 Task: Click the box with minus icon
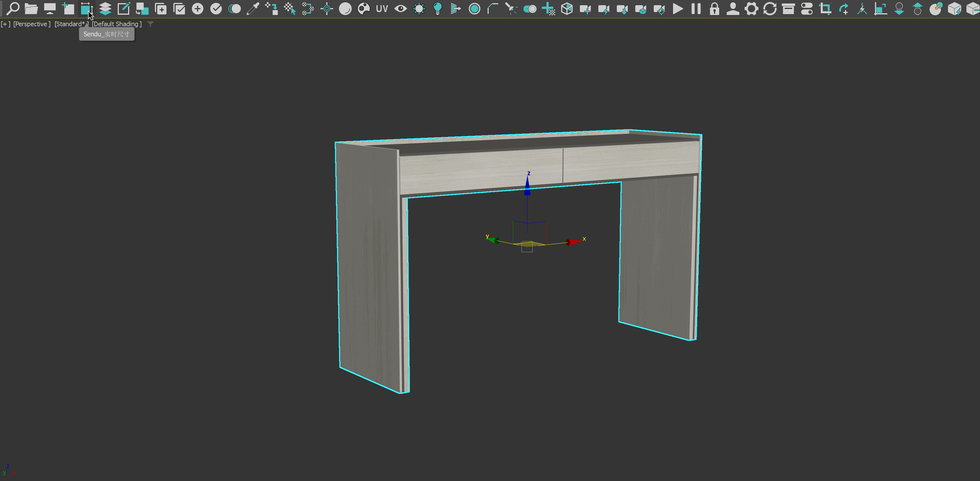coord(973,8)
